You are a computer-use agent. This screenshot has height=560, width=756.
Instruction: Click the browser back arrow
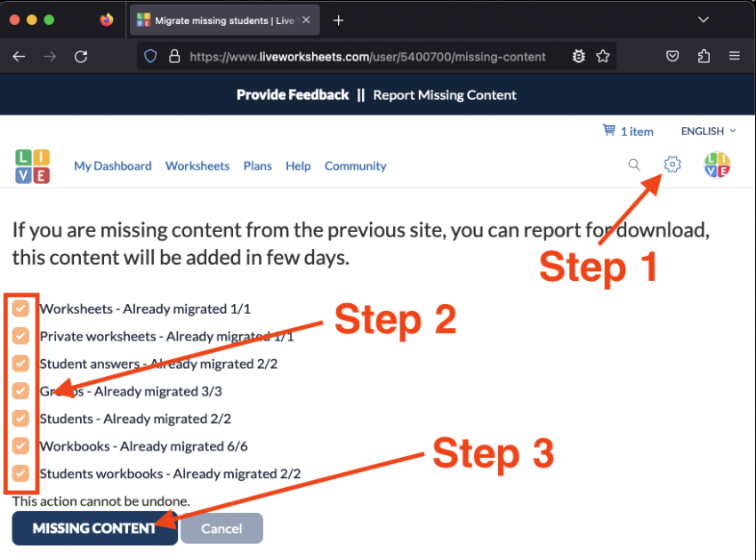(19, 56)
